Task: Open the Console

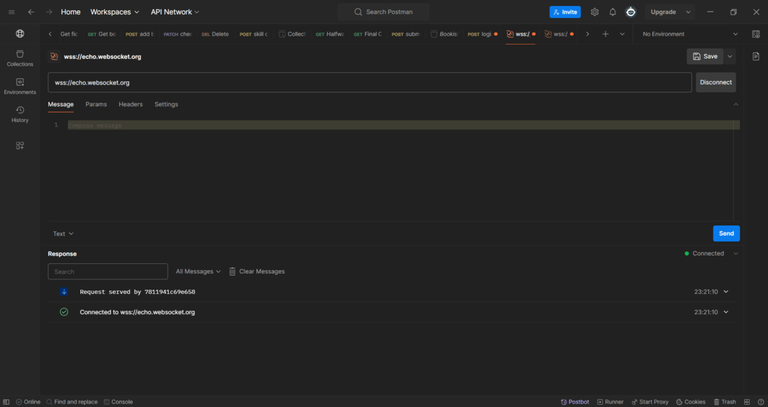Action: point(118,402)
